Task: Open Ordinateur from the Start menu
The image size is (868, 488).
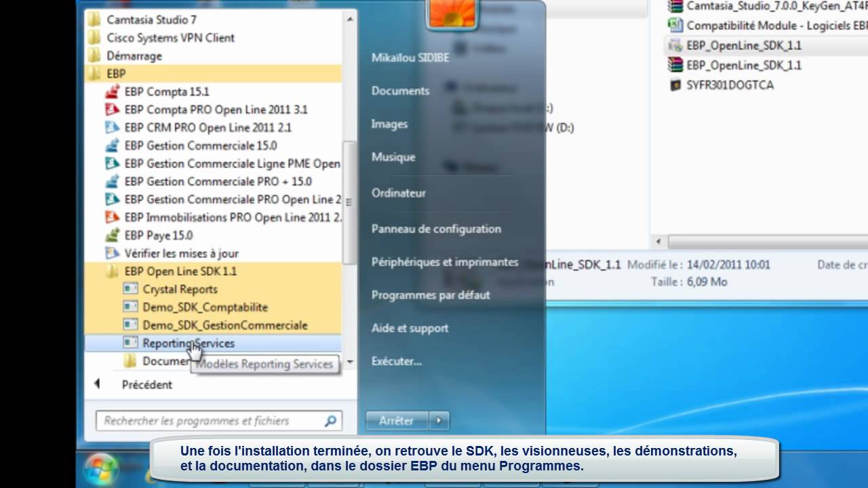Action: [x=399, y=193]
